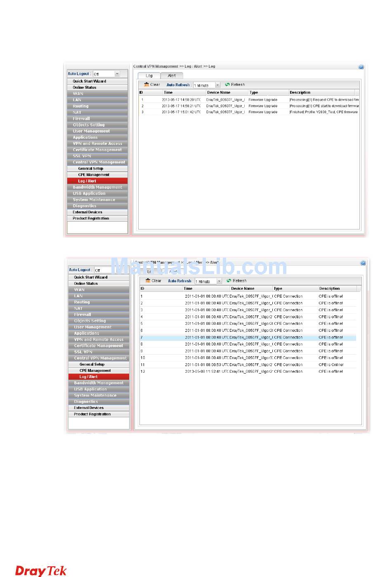This screenshot has width=392, height=577.
Task: Select log row with time 14:58:21 UTC
Action: tap(249, 106)
